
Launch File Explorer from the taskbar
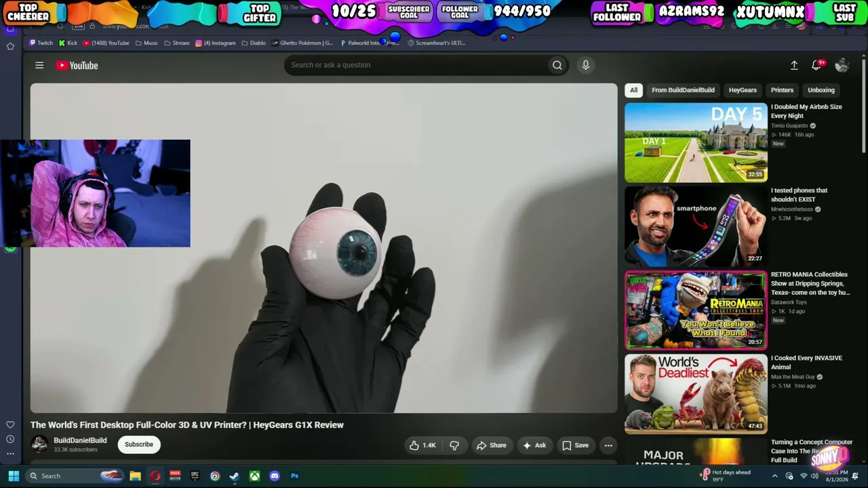135,476
